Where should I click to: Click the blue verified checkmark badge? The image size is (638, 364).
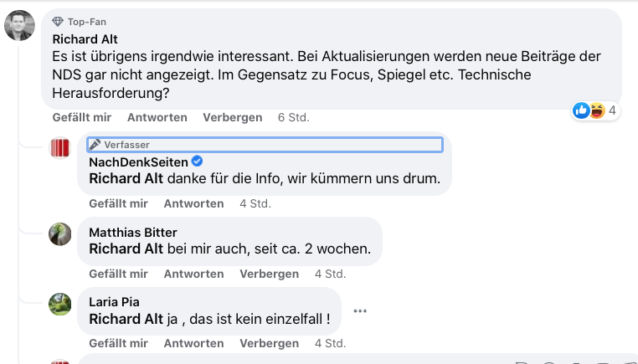[x=197, y=161]
